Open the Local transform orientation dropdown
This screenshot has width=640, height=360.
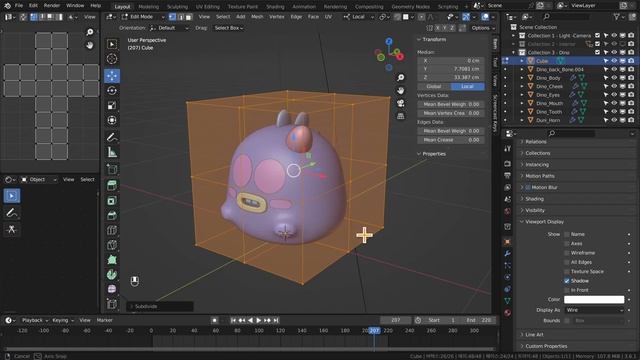(359, 17)
